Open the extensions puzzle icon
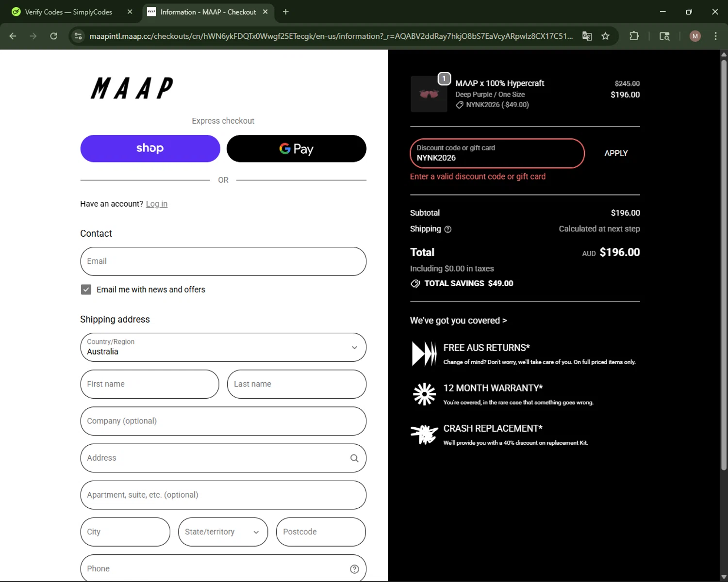The height and width of the screenshot is (582, 728). point(634,36)
